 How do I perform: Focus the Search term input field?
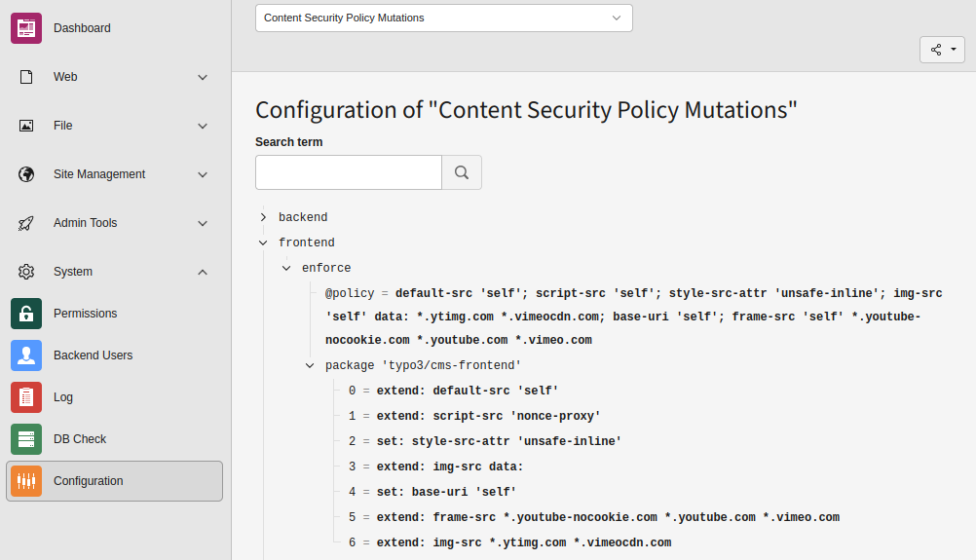(349, 172)
